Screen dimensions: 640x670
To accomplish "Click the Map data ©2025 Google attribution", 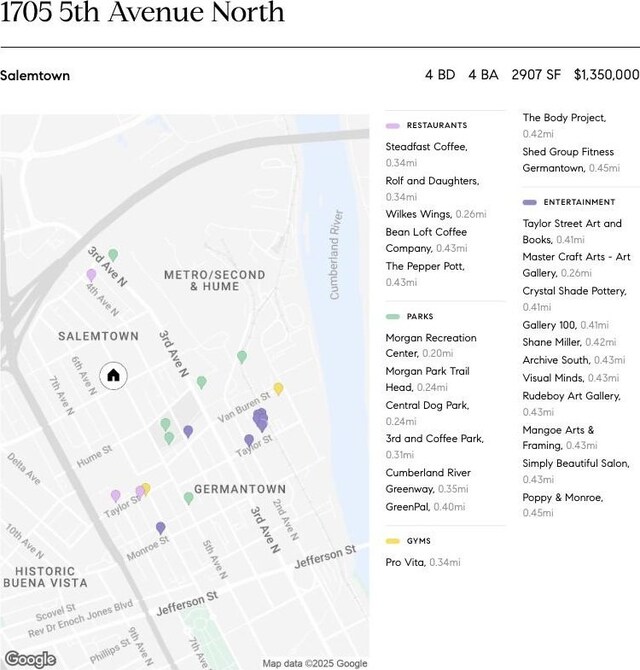I will click(315, 664).
